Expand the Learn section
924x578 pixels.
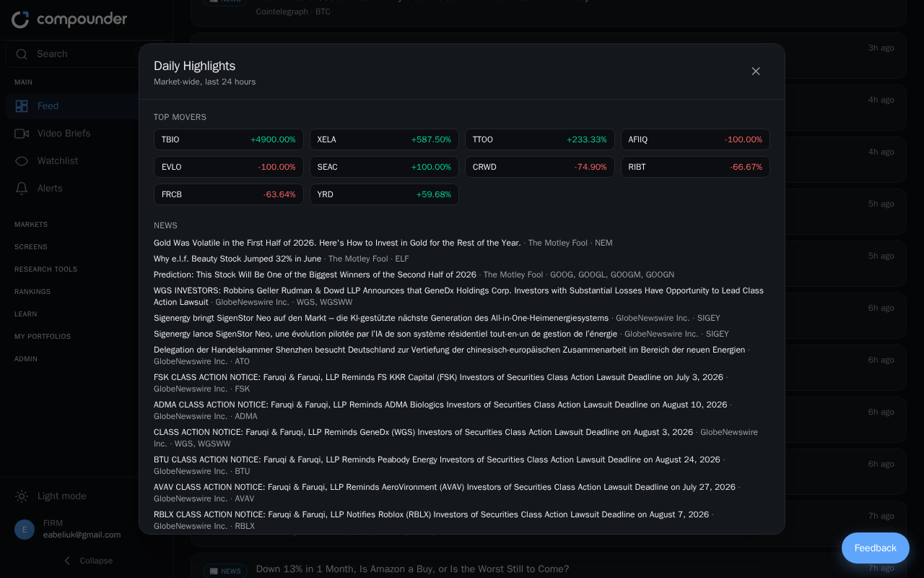[x=26, y=314]
